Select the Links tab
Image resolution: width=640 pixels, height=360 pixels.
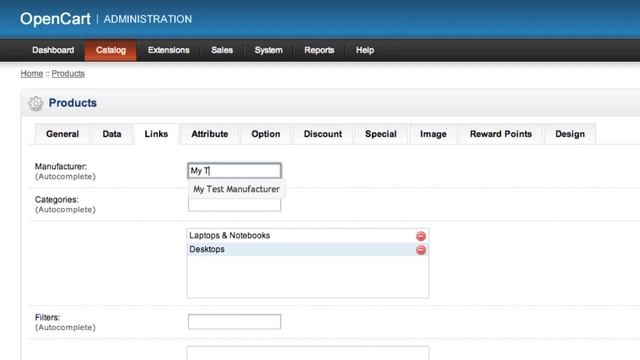pyautogui.click(x=156, y=134)
